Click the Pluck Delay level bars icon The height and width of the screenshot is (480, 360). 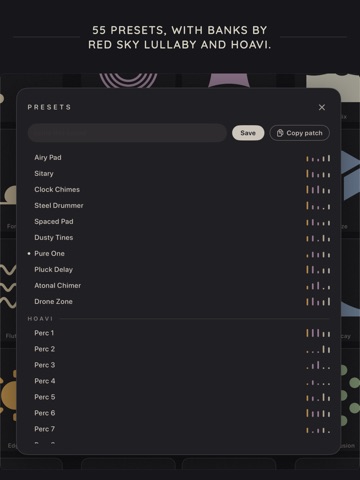318,270
